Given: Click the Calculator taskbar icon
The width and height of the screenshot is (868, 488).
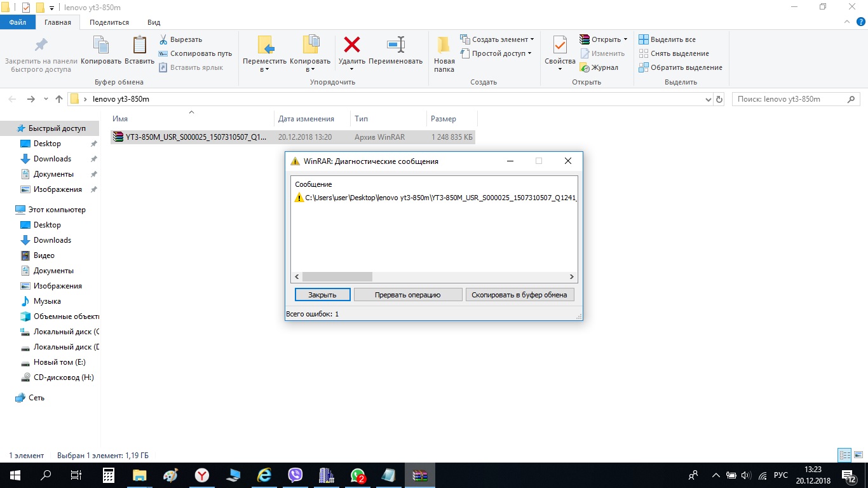Looking at the screenshot, I should pos(109,475).
